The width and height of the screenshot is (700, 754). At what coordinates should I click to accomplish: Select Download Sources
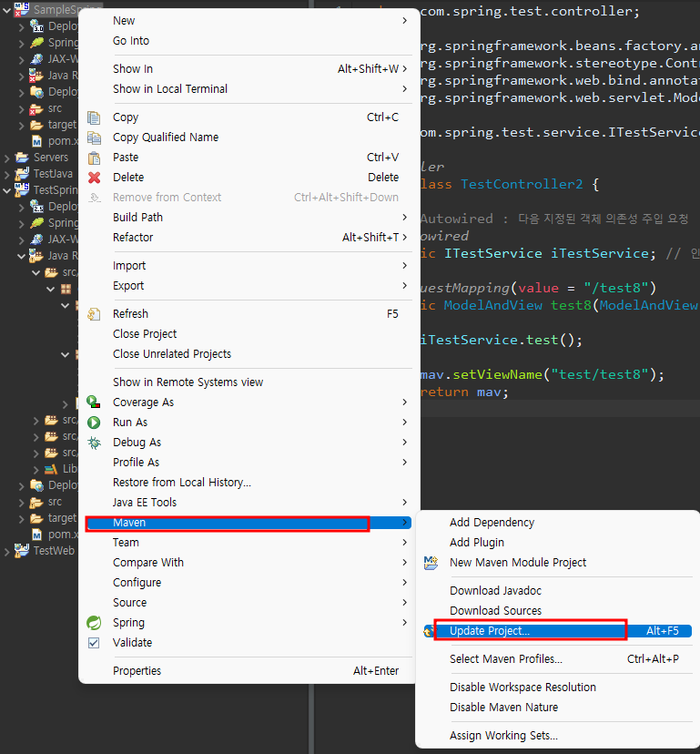pyautogui.click(x=558, y=611)
